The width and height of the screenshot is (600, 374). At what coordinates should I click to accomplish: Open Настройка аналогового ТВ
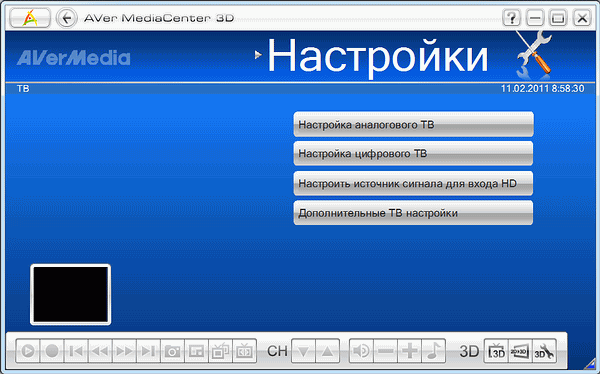(x=413, y=124)
